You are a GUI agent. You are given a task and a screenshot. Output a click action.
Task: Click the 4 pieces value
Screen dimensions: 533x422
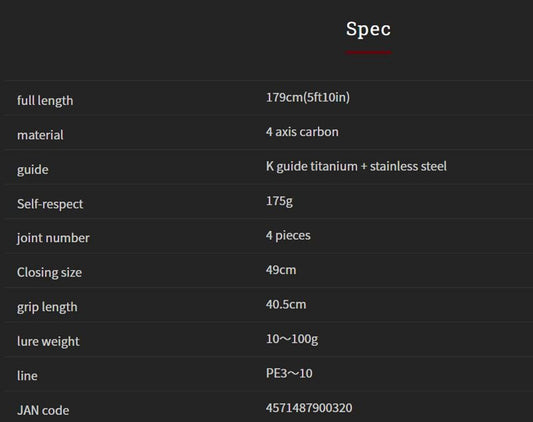288,236
